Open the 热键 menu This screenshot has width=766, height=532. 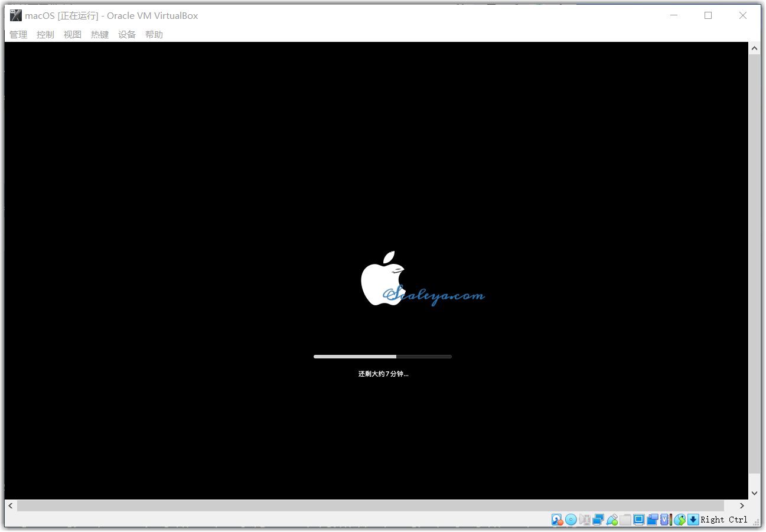(100, 35)
